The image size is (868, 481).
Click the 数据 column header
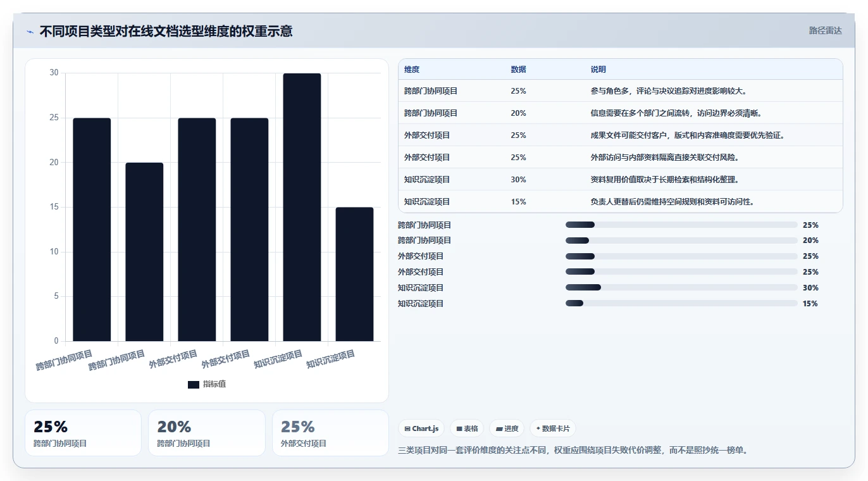(518, 70)
